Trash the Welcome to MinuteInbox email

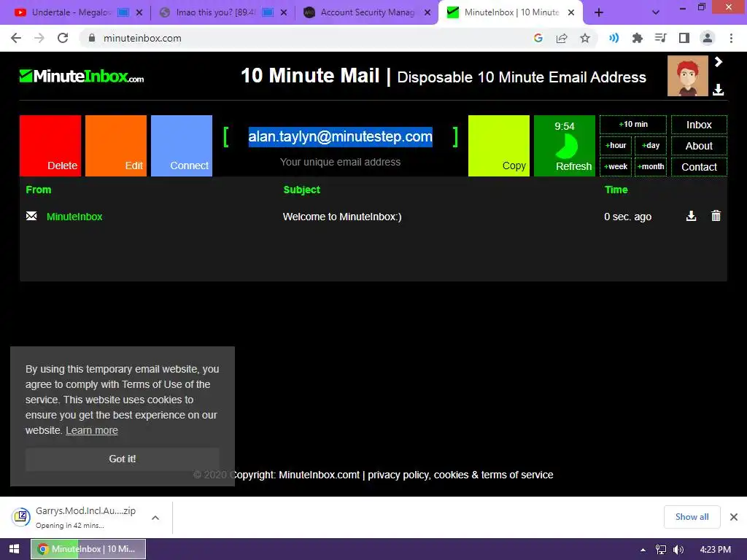pyautogui.click(x=716, y=216)
